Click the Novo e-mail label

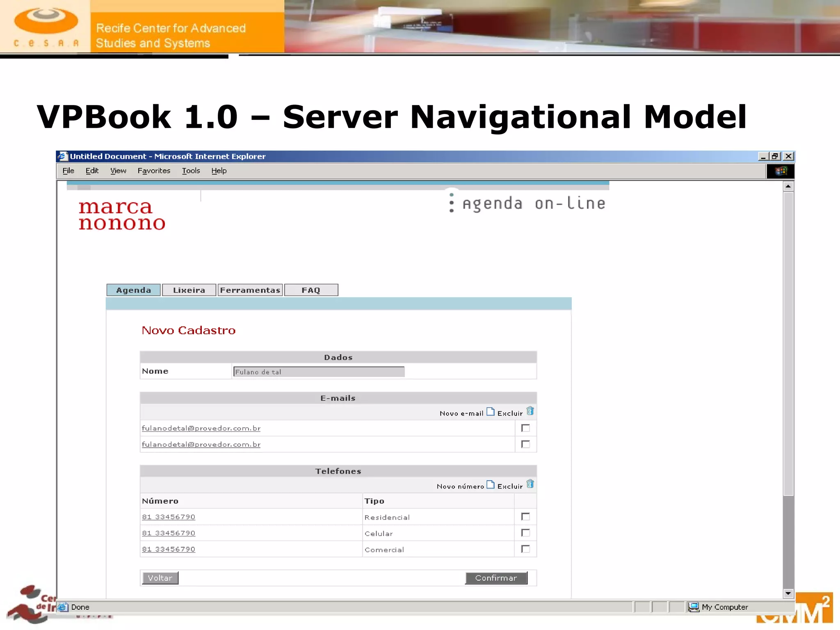[x=461, y=413]
